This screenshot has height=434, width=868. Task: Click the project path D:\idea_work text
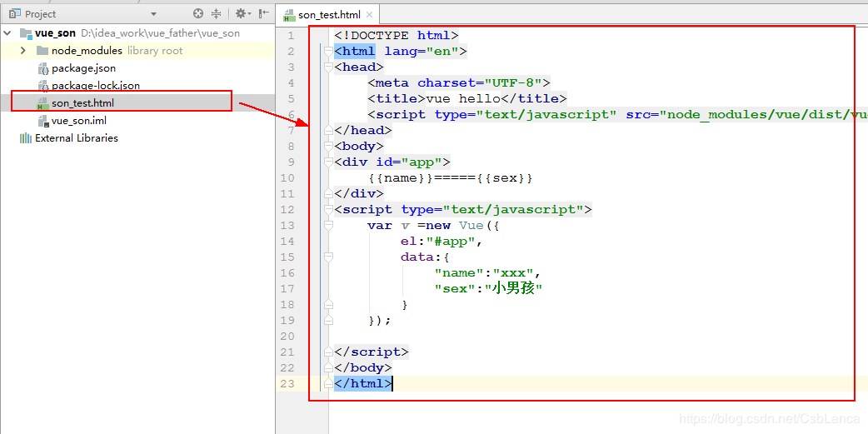(160, 33)
